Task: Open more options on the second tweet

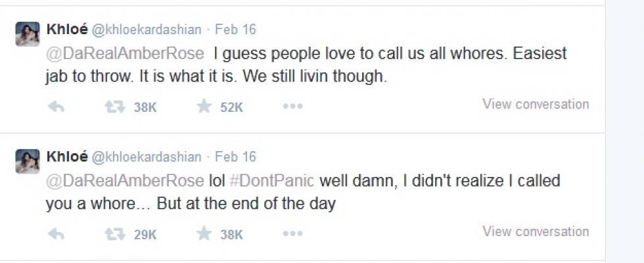Action: click(x=292, y=234)
